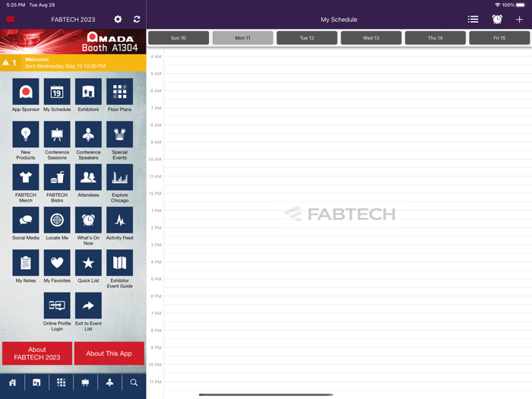Add schedule item with plus icon
532x399 pixels.
519,19
